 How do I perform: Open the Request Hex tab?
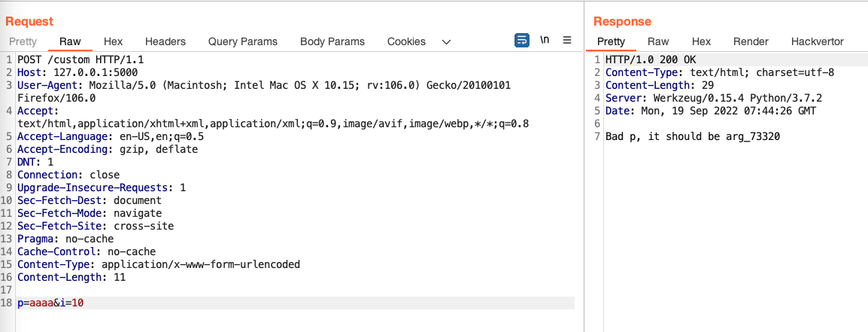(113, 41)
